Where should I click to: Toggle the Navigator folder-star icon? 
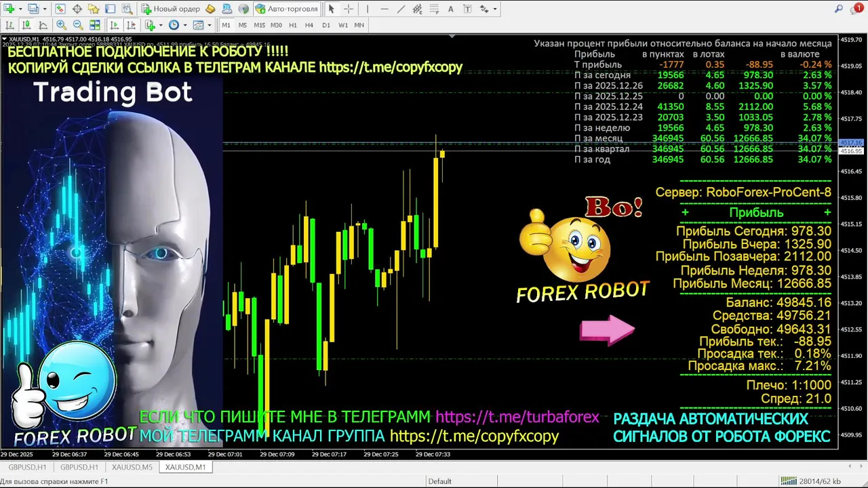click(x=94, y=9)
